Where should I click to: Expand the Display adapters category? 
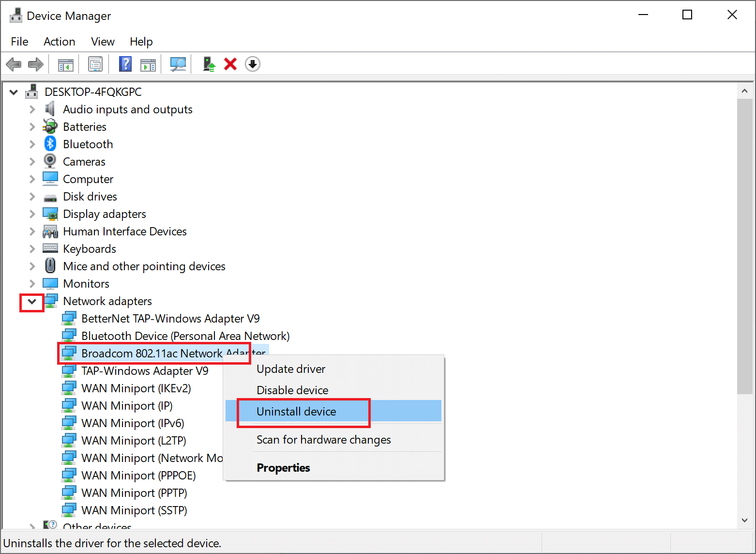[32, 214]
